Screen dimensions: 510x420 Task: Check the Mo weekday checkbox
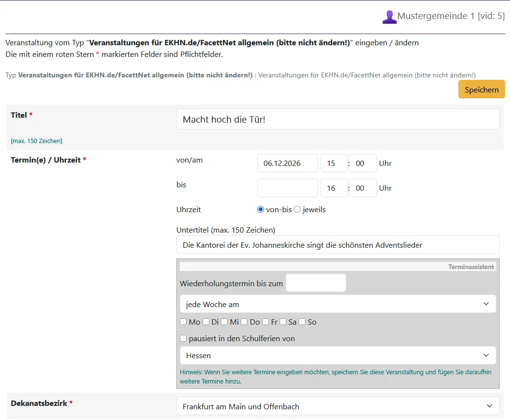point(183,322)
